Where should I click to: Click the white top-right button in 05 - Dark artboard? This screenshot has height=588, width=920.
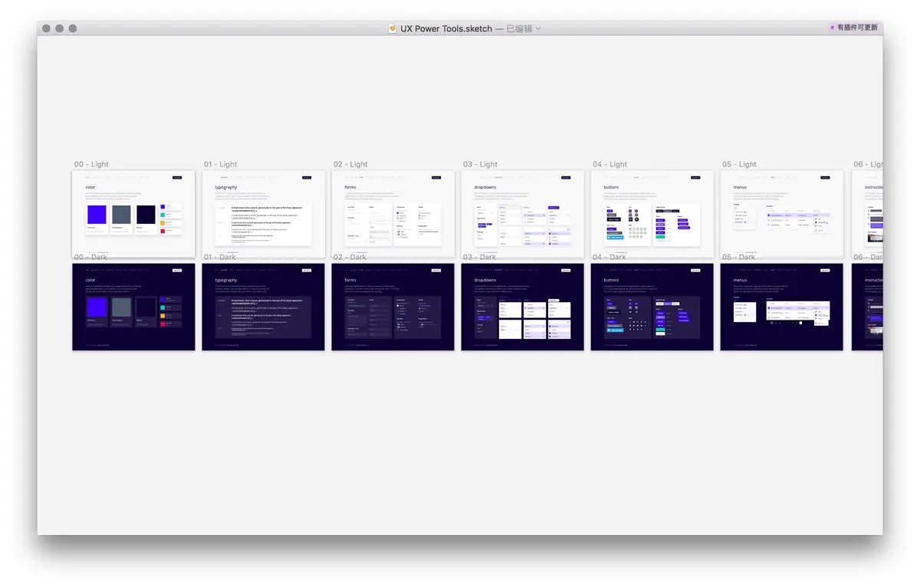click(x=826, y=270)
